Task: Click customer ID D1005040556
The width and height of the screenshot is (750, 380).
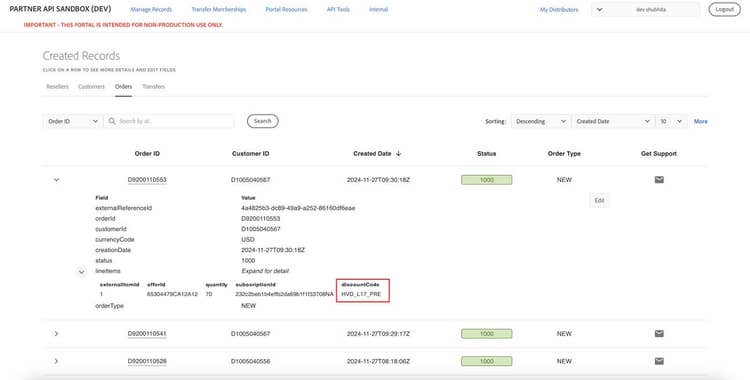Action: coord(250,361)
